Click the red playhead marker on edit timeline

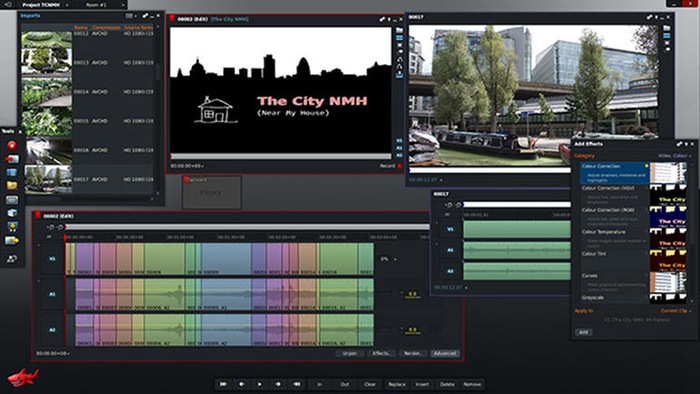tap(66, 237)
